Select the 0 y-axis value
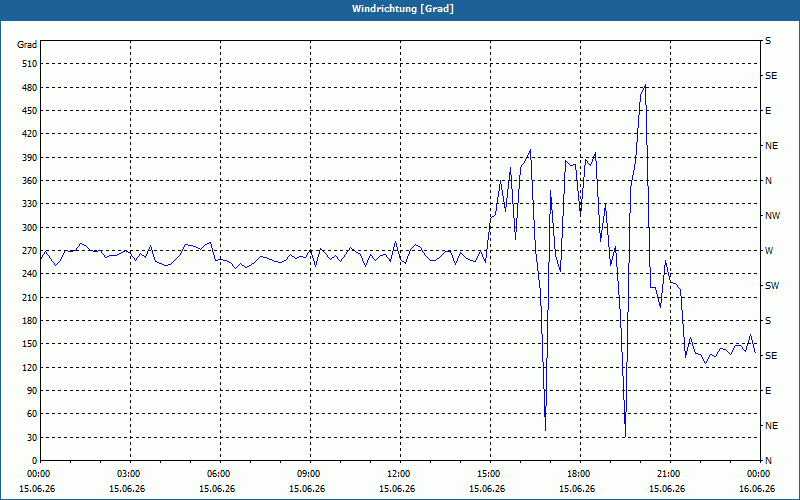 pos(35,461)
